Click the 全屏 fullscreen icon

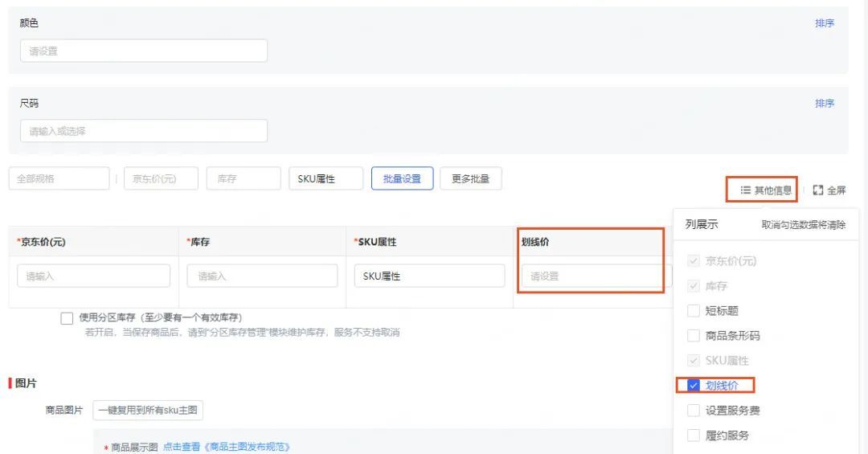(x=818, y=190)
